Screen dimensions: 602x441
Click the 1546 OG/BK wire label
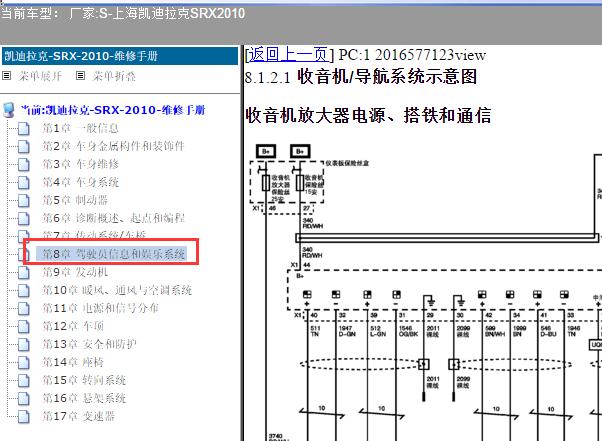click(408, 331)
